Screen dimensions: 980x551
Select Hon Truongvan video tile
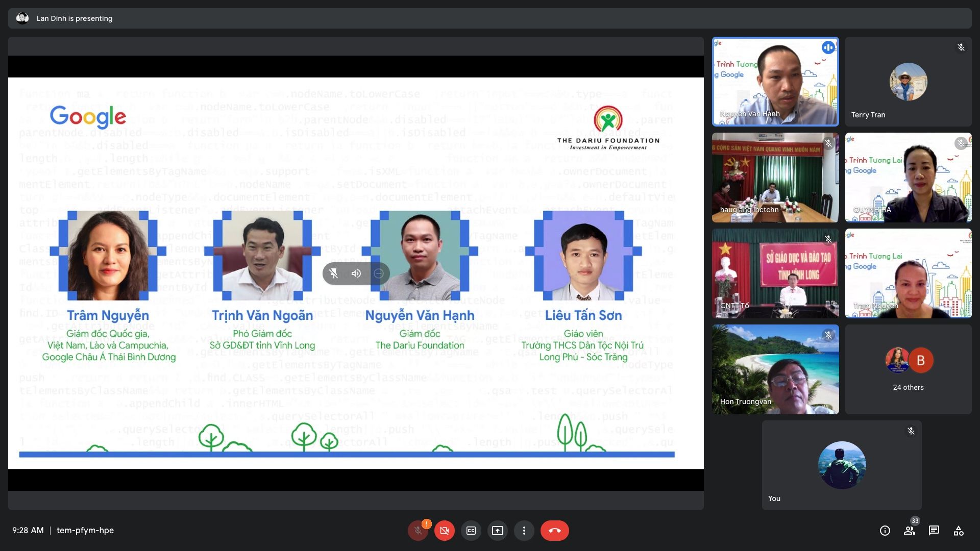coord(775,369)
